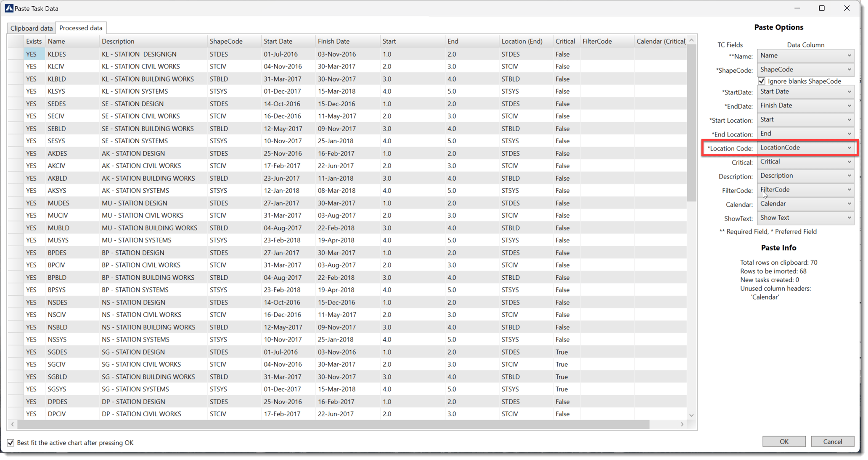Select the KLCIV row name cell
Screen dimensions: 868x460
point(56,66)
